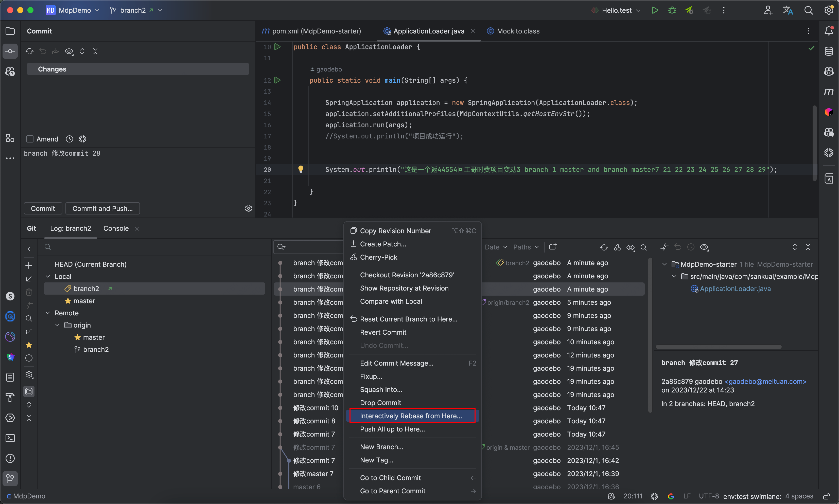Toggle the Amend checkbox
Image resolution: width=839 pixels, height=504 pixels.
[30, 139]
